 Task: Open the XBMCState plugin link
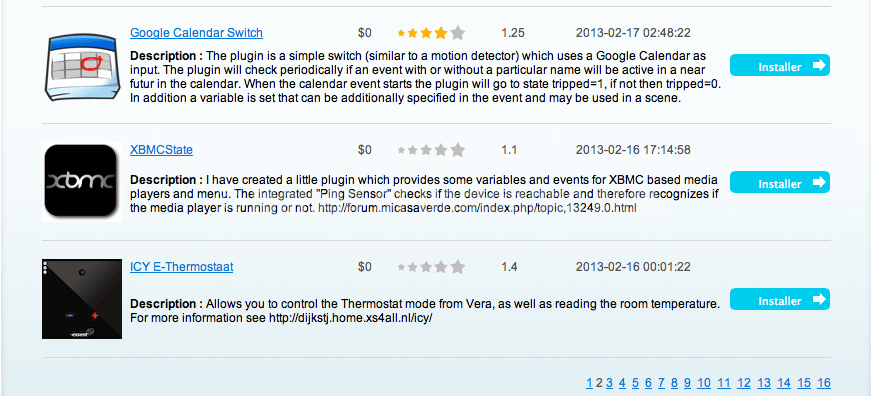161,150
